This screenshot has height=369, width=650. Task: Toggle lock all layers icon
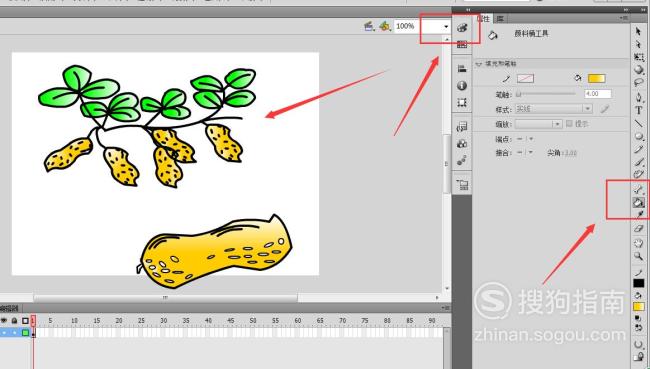click(15, 320)
